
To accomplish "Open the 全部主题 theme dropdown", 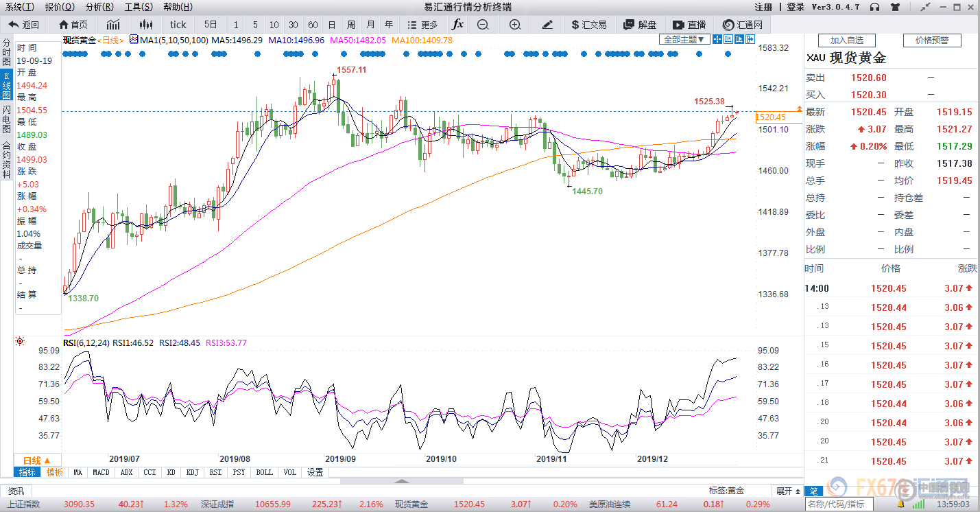I will tap(684, 40).
